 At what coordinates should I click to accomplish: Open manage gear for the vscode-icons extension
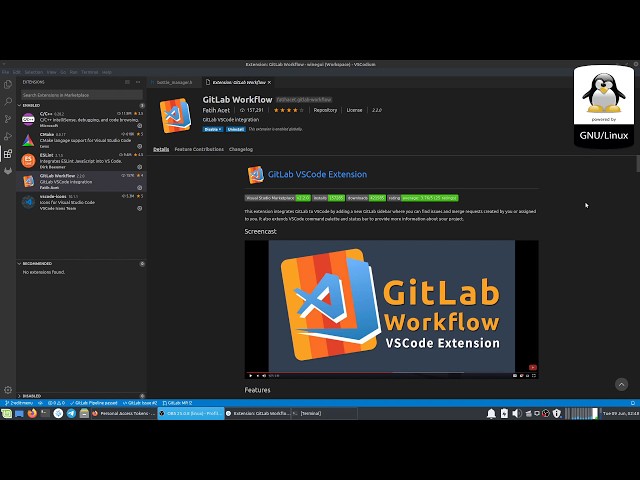[x=140, y=208]
